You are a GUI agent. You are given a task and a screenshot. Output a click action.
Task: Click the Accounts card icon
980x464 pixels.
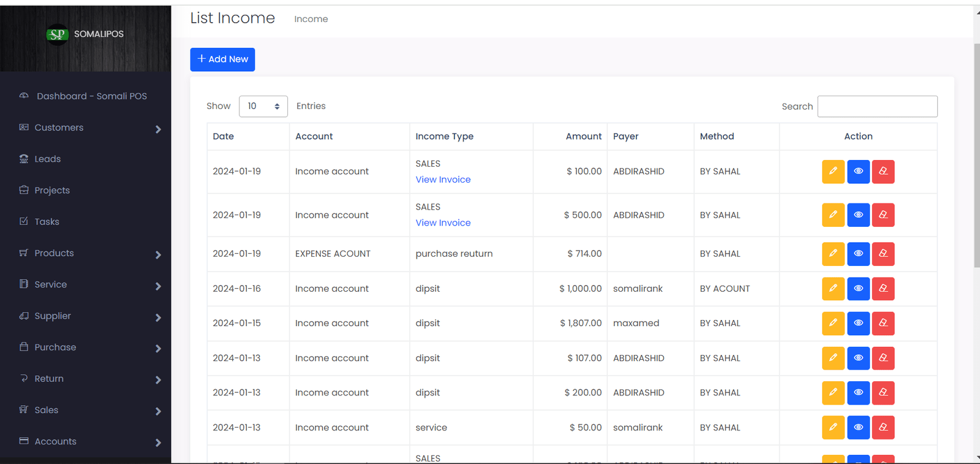click(24, 441)
